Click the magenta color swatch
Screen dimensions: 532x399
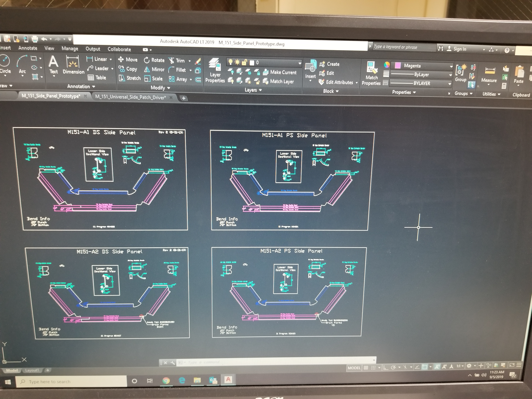(398, 65)
